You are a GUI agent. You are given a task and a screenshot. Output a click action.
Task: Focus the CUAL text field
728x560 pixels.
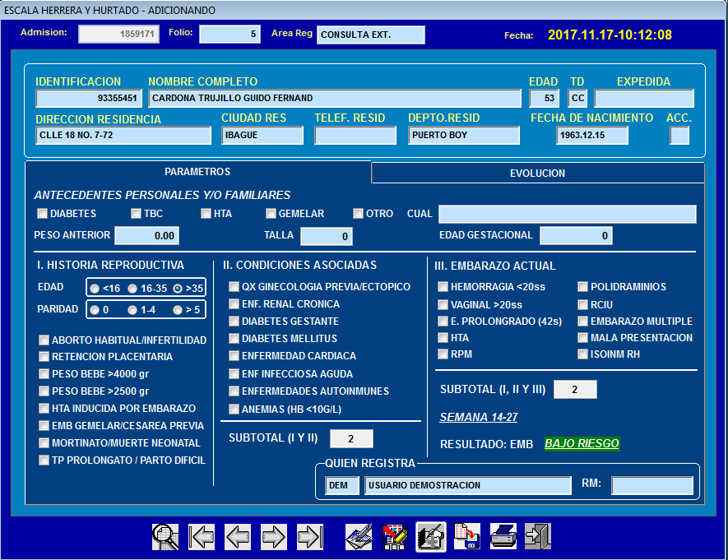tap(568, 215)
